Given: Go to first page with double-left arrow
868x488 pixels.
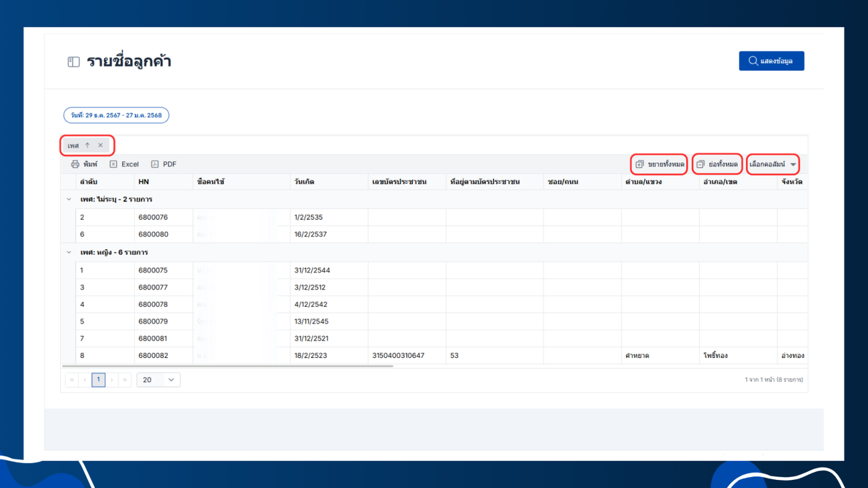Looking at the screenshot, I should [72, 379].
